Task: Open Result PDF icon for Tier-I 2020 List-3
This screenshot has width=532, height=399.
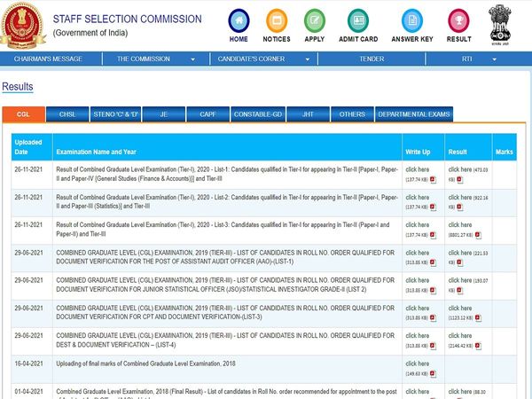Action: click(478, 235)
